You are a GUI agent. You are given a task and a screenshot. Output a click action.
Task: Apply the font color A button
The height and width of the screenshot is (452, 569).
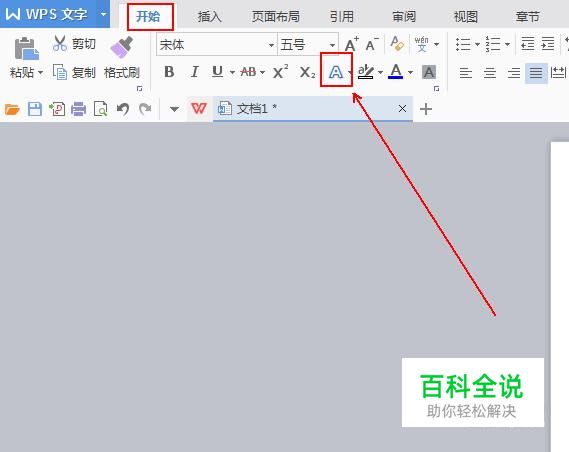click(396, 71)
